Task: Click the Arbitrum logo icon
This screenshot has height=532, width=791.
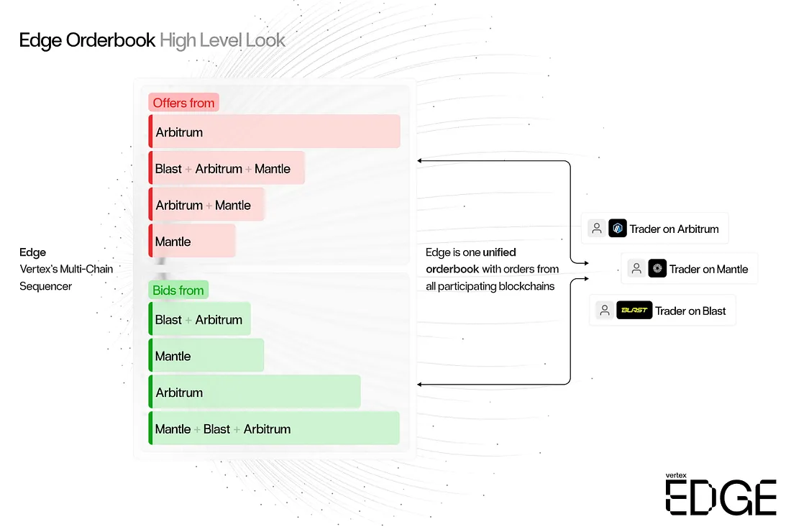Action: tap(618, 229)
